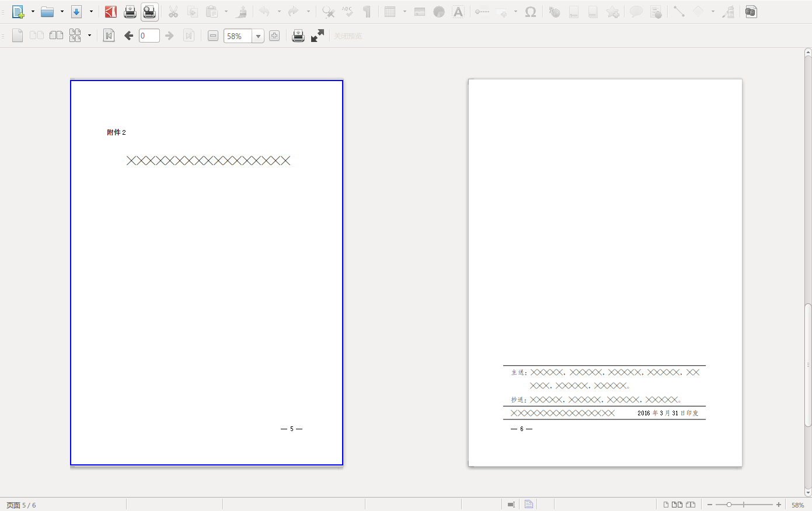The height and width of the screenshot is (511, 812).
Task: Jump to last page icon
Action: point(189,36)
